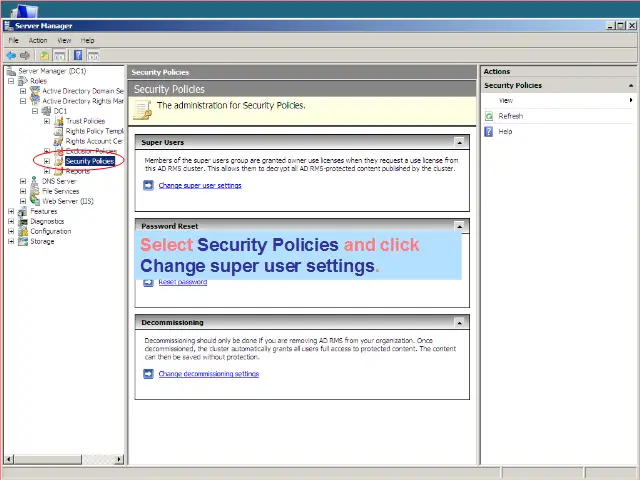Click Refresh in the Actions pane

click(510, 116)
